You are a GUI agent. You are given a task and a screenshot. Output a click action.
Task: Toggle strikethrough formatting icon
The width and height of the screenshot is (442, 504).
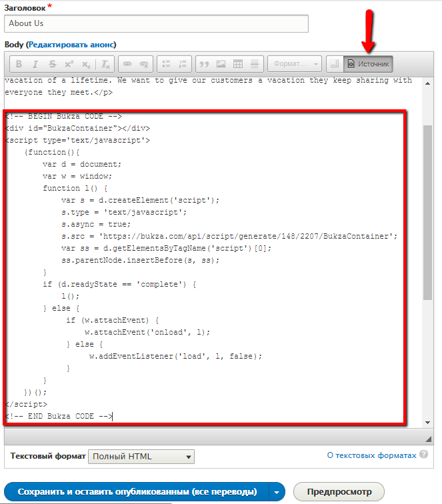click(x=52, y=64)
